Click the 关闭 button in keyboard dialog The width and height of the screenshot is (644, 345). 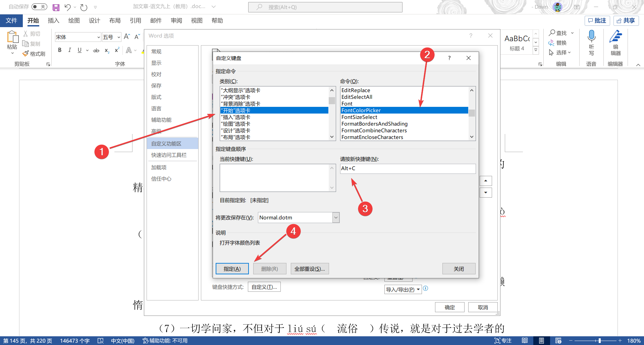tap(459, 269)
